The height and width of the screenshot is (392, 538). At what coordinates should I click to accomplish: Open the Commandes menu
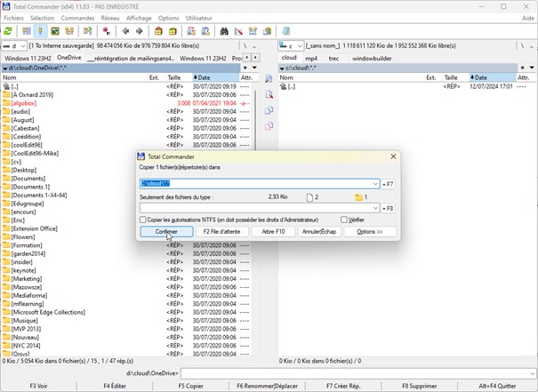77,18
